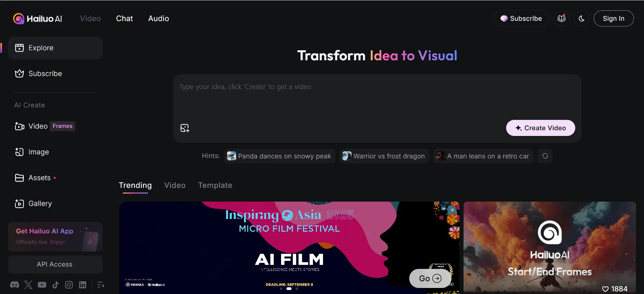The height and width of the screenshot is (294, 644).
Task: Click the Image sidebar icon
Action: coord(19,152)
